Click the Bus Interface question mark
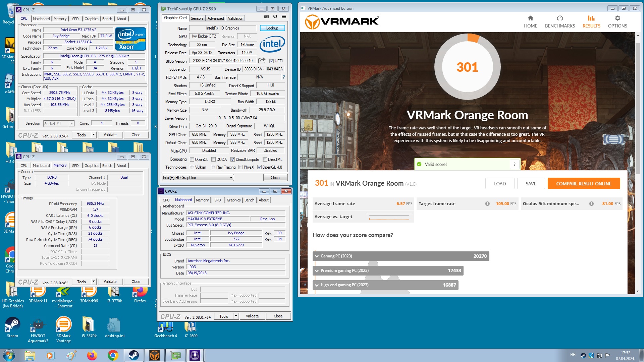This screenshot has width=644, height=362. 284,77
